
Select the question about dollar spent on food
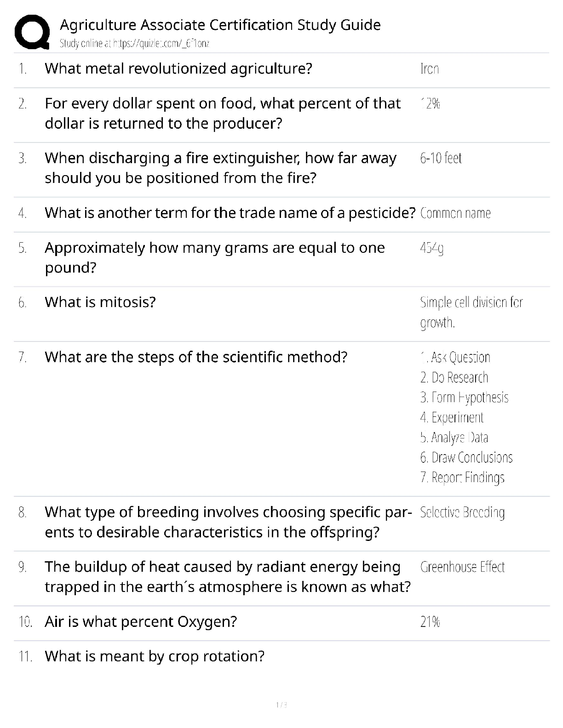pos(222,113)
